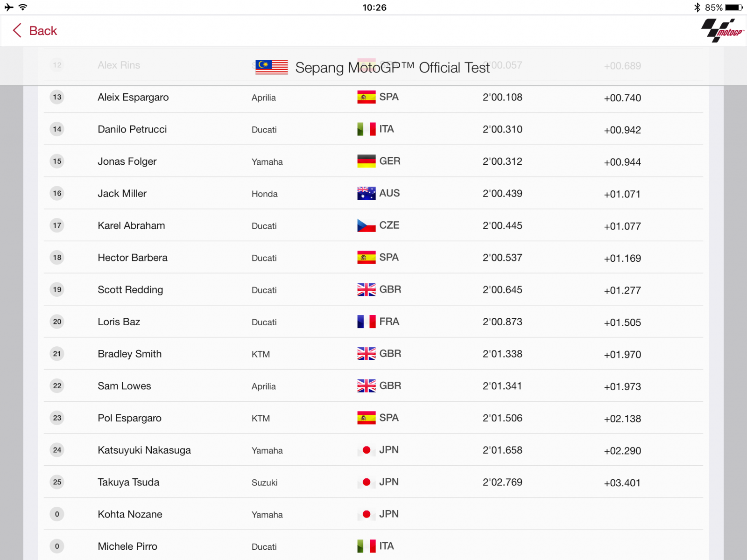Tap the Malaysian flag in header
Image resolution: width=747 pixels, height=560 pixels.
(x=272, y=67)
